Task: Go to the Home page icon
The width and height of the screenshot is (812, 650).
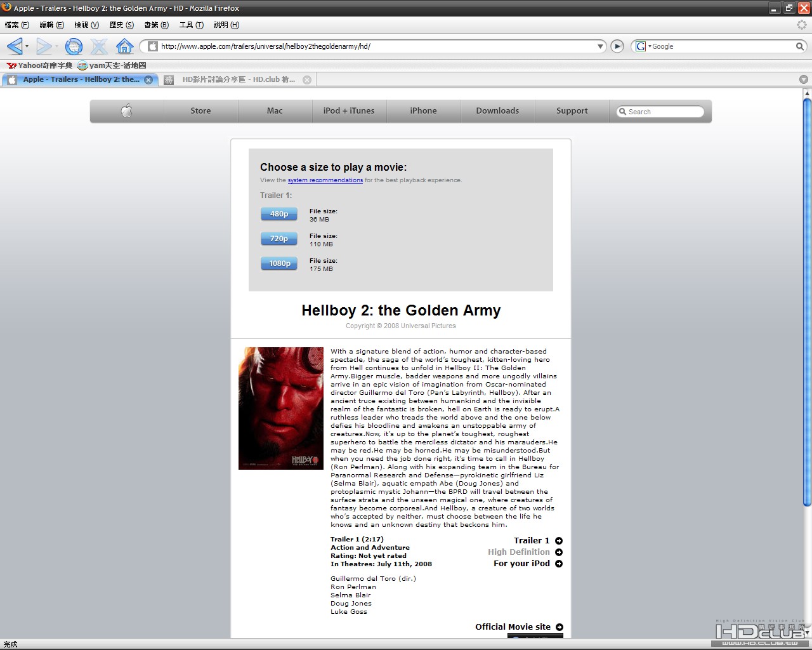Action: point(124,46)
